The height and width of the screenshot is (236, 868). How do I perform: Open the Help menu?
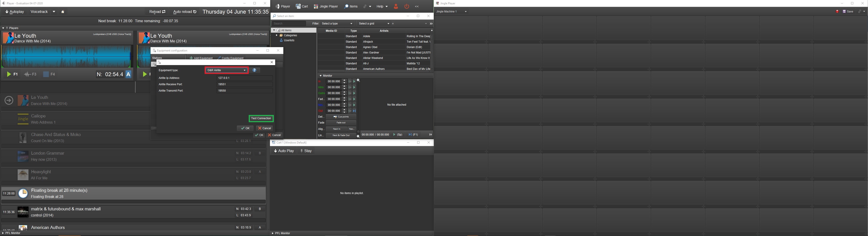(x=382, y=6)
